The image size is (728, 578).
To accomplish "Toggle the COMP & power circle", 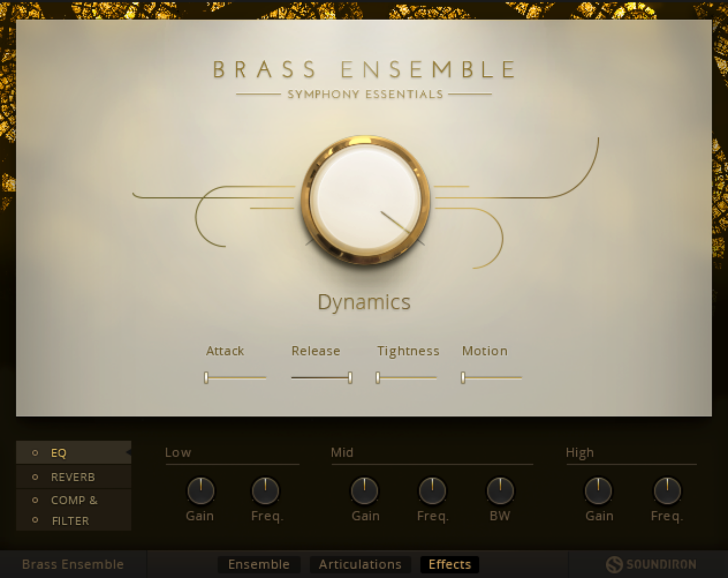I will [35, 500].
